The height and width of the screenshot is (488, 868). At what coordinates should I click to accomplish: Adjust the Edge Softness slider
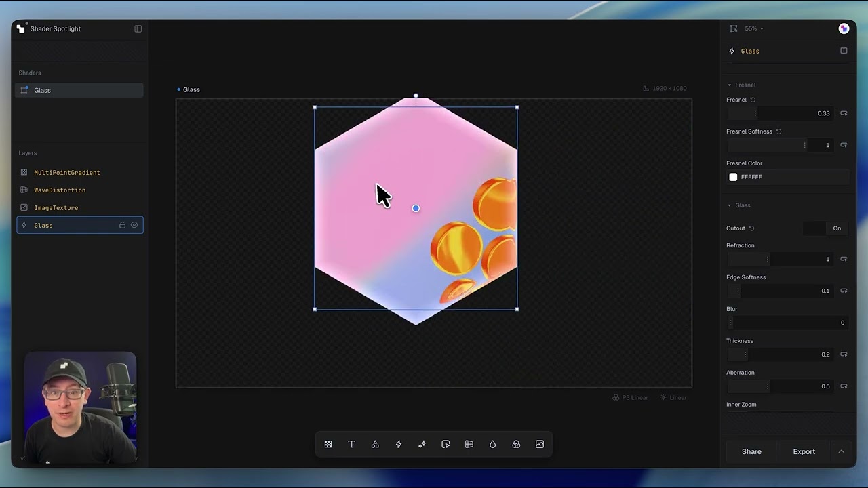point(781,291)
